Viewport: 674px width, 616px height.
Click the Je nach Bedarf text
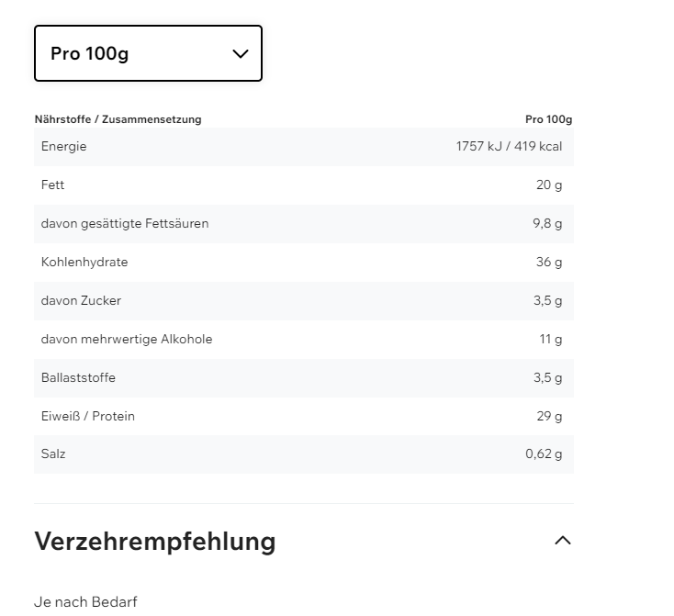click(85, 602)
